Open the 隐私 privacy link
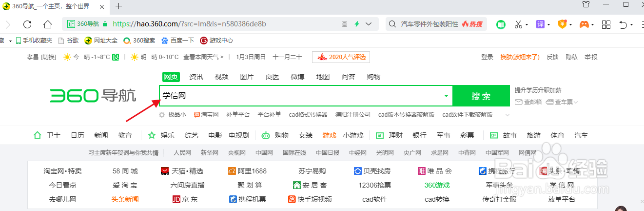Viewport: 644px width, 211px height. [571, 57]
